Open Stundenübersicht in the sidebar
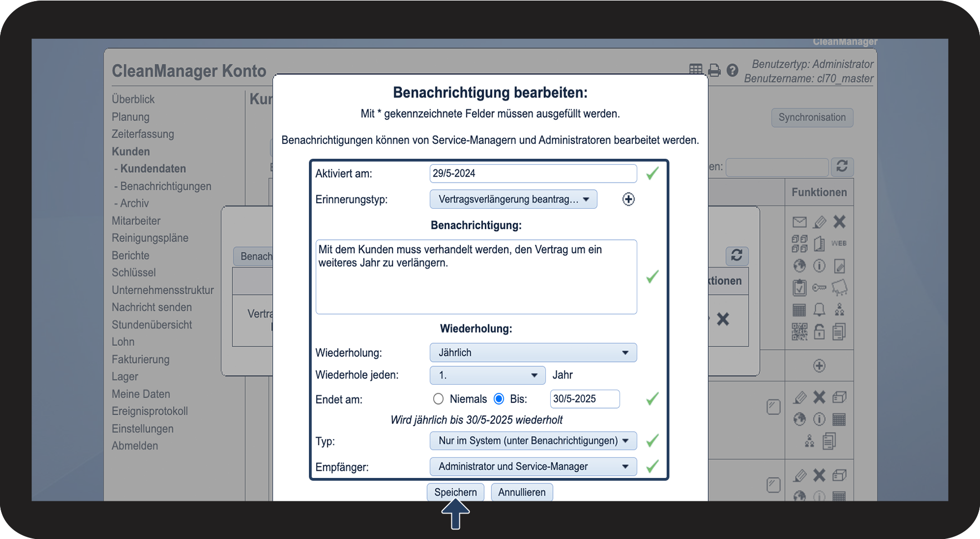The image size is (980, 539). point(151,325)
